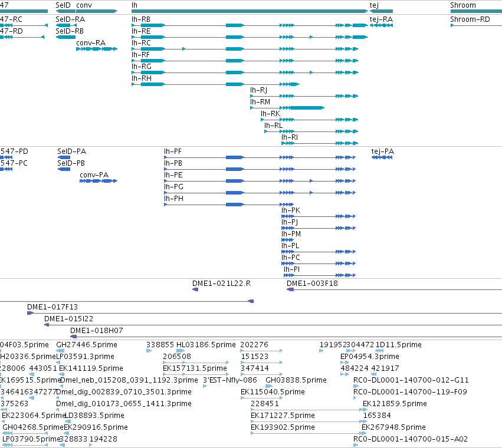The height and width of the screenshot is (448, 502).
Task: Click EST label 151523
Action: click(254, 357)
